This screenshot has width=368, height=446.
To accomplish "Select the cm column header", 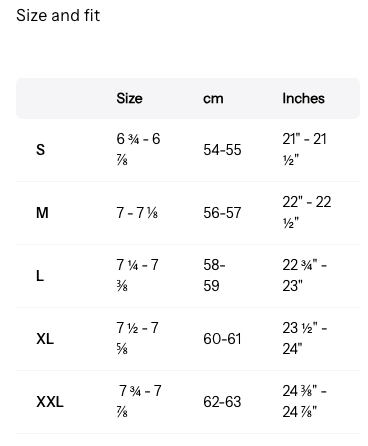I will coord(213,99).
